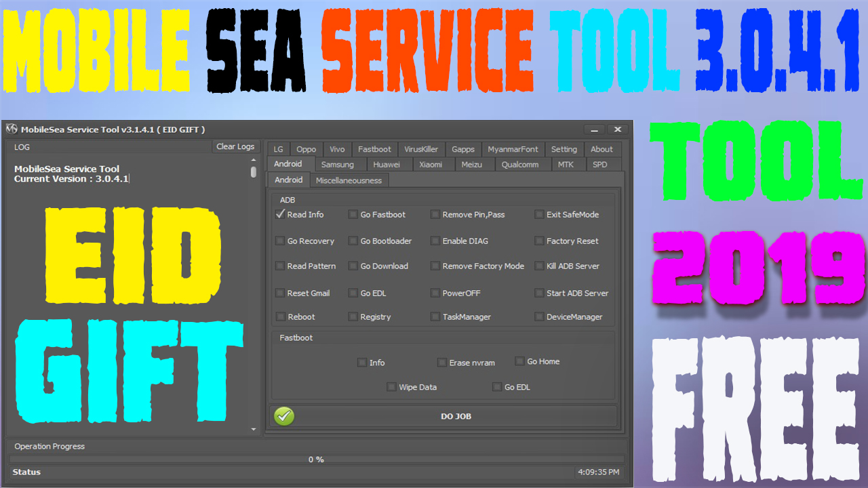Screen dimensions: 868x488
Task: Select the inner Android sub-tab
Action: click(x=289, y=180)
